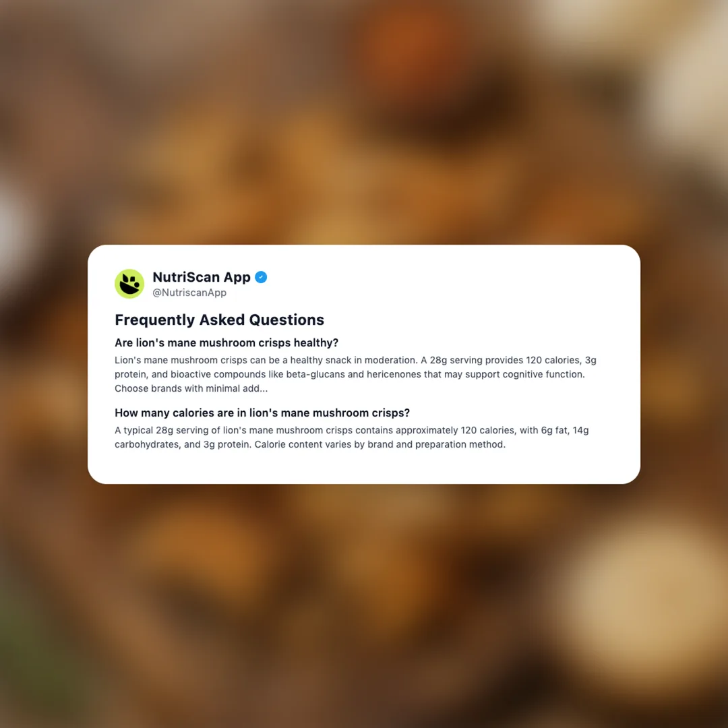
Task: Click the NutriScan App green avatar logo
Action: [x=129, y=284]
